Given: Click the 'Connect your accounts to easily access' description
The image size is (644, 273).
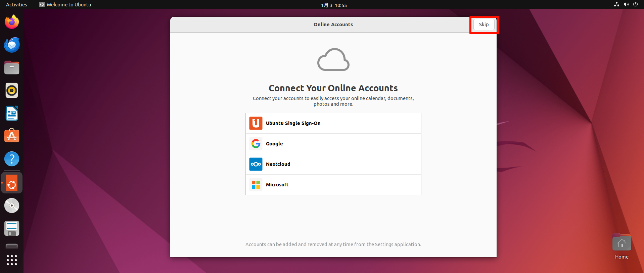Looking at the screenshot, I should click(333, 101).
